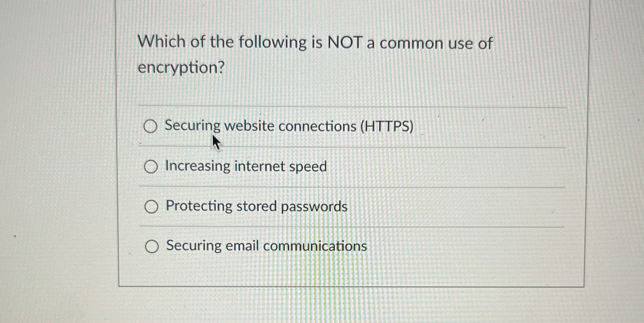Click the text label 'Increasing internet speed'
Image resolution: width=644 pixels, height=323 pixels.
tap(246, 167)
